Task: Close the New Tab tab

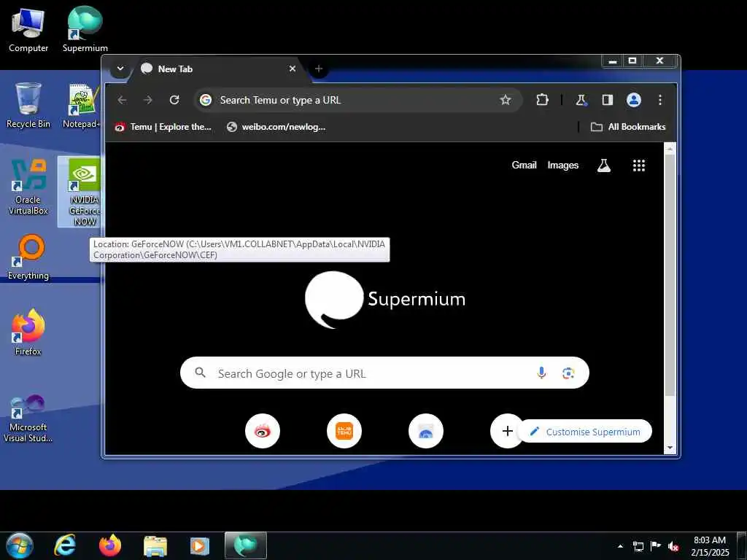Action: click(293, 69)
